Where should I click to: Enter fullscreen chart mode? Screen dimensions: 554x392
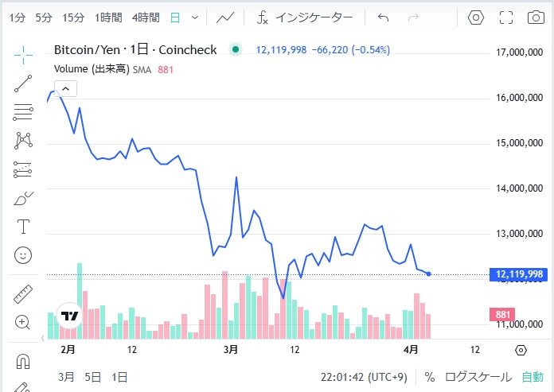point(505,17)
